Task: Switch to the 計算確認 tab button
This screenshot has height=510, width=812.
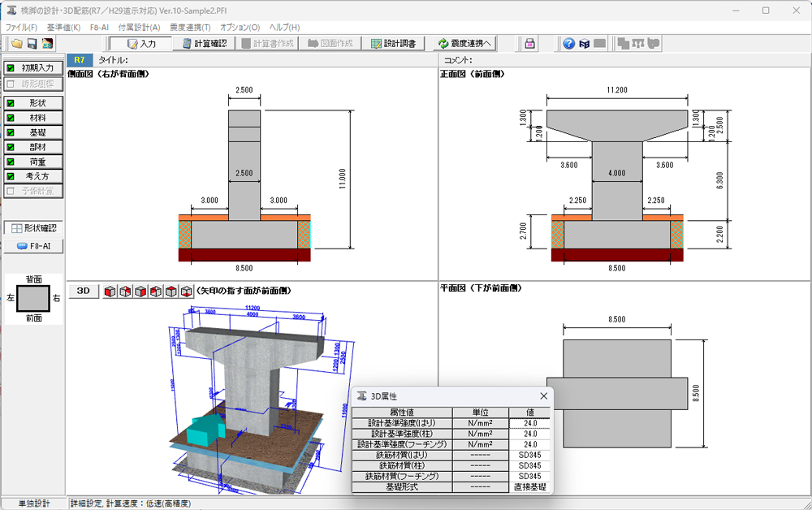Action: tap(204, 44)
